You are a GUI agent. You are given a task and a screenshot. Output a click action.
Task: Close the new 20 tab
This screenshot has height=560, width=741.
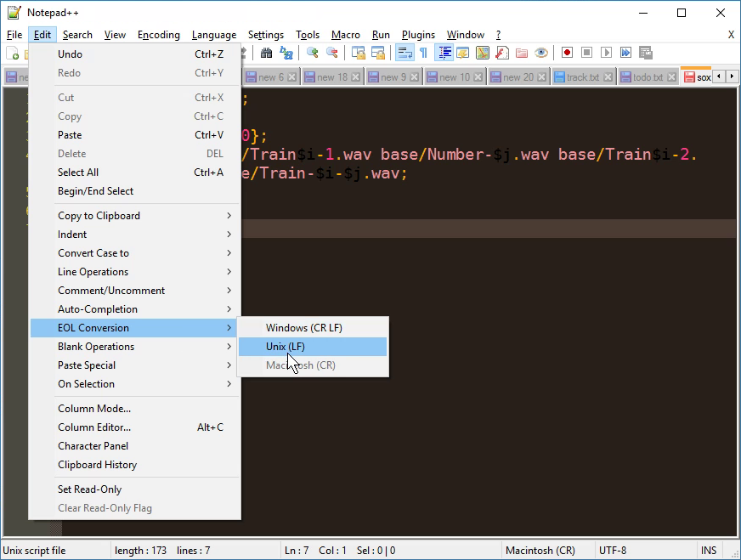pyautogui.click(x=542, y=77)
